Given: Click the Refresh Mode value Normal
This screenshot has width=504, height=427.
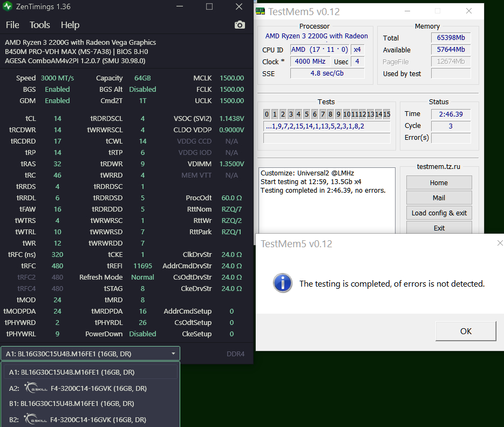Looking at the screenshot, I should pos(142,277).
